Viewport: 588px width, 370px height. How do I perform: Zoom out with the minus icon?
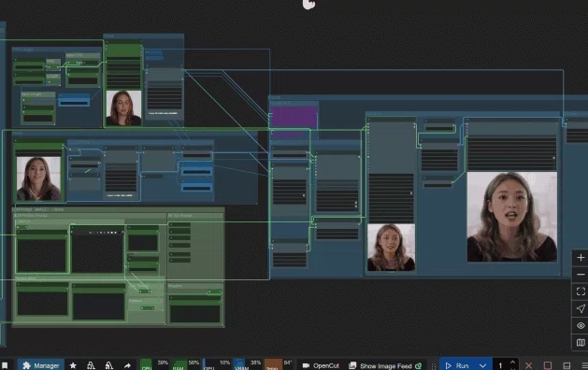[x=581, y=275]
